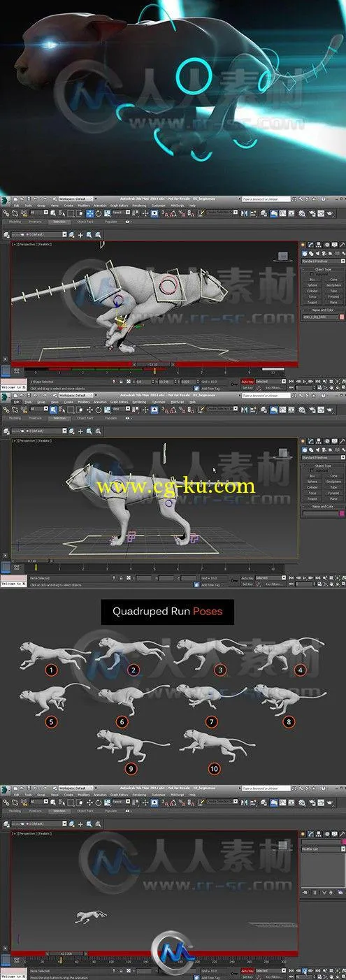Select the Rotate tool in top 3ds Max window

[99, 212]
